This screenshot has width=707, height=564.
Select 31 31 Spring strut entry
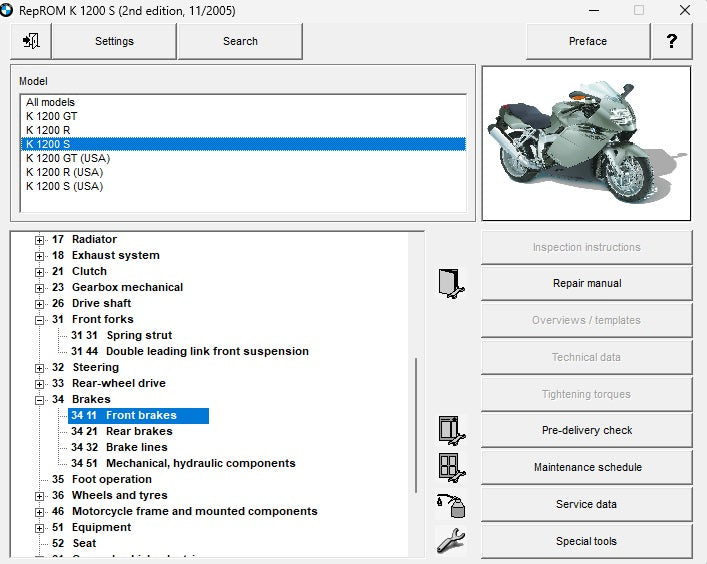[122, 335]
